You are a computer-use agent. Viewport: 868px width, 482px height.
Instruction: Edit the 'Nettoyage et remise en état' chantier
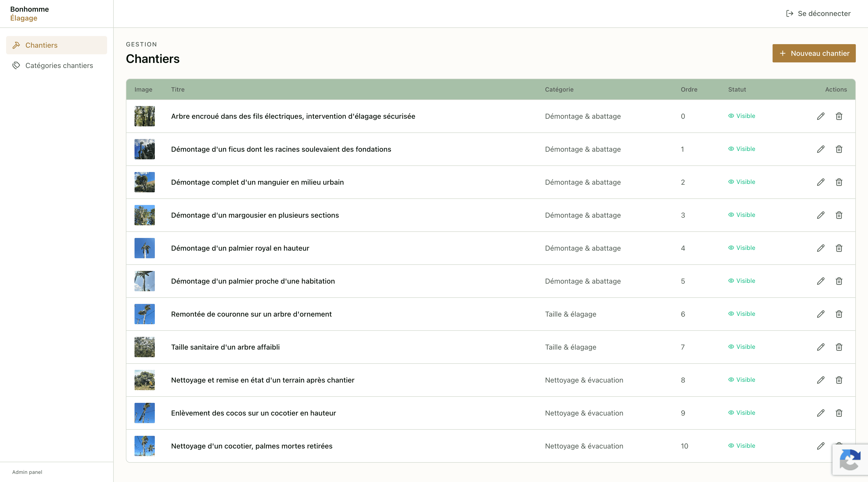tap(821, 380)
